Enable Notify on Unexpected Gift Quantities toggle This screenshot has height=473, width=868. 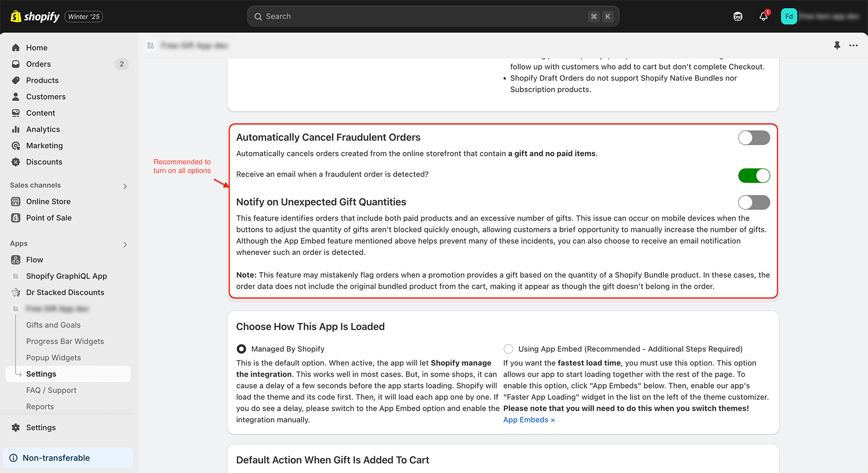[x=754, y=202]
